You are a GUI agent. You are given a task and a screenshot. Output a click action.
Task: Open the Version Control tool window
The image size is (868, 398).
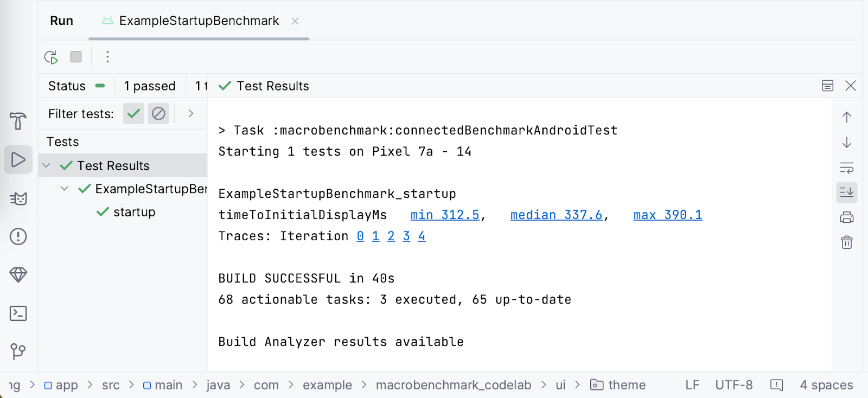point(18,351)
